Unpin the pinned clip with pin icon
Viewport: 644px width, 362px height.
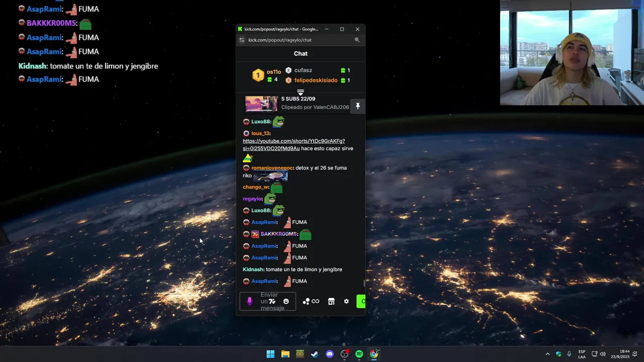358,106
